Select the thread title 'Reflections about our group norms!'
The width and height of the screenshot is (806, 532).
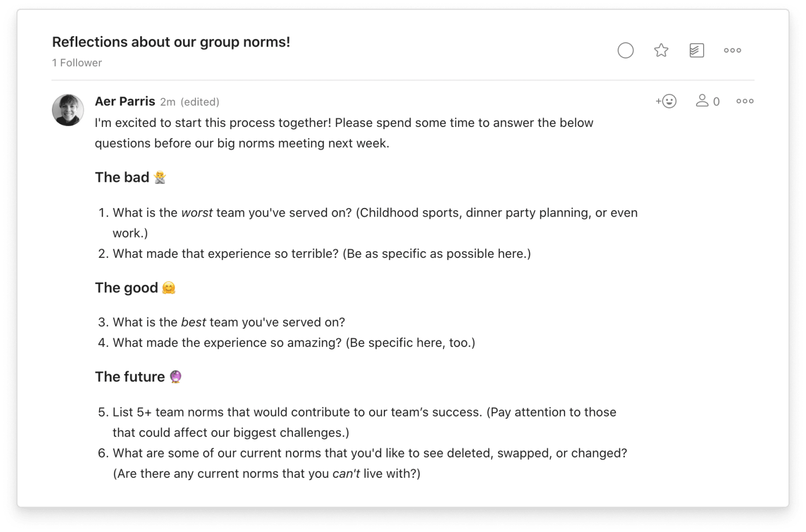click(x=170, y=42)
